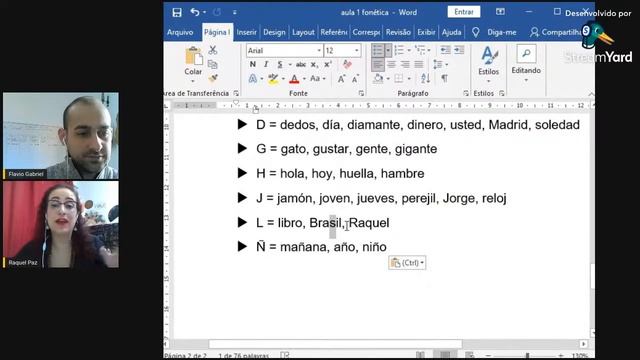The width and height of the screenshot is (640, 360).
Task: Open the (Ctrl) paste options button
Action: 407,263
